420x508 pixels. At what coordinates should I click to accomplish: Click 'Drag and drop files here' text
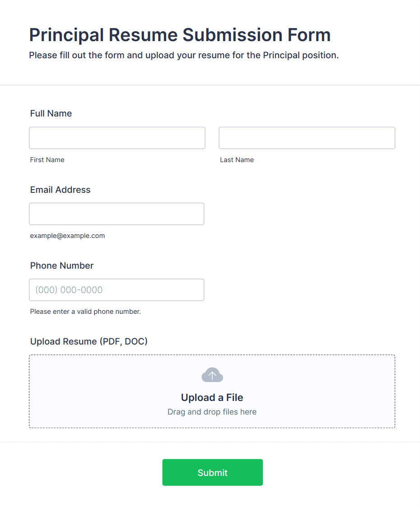coord(212,412)
